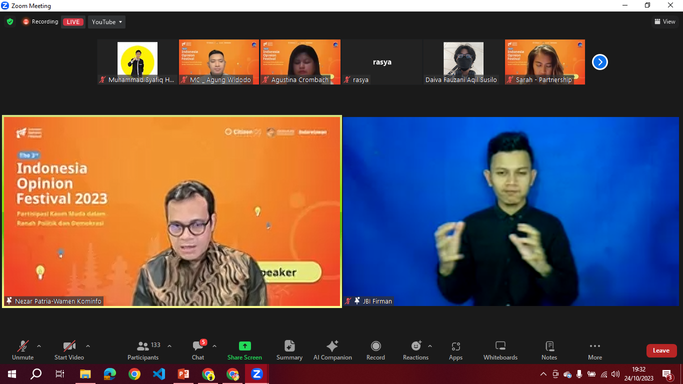Open Whiteboards
The height and width of the screenshot is (384, 683).
click(500, 350)
